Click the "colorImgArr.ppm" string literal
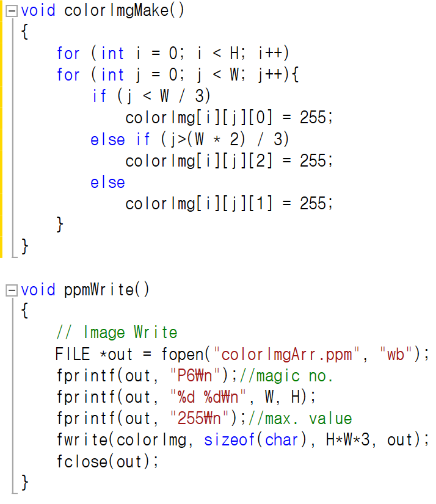The width and height of the screenshot is (436, 504). (286, 355)
